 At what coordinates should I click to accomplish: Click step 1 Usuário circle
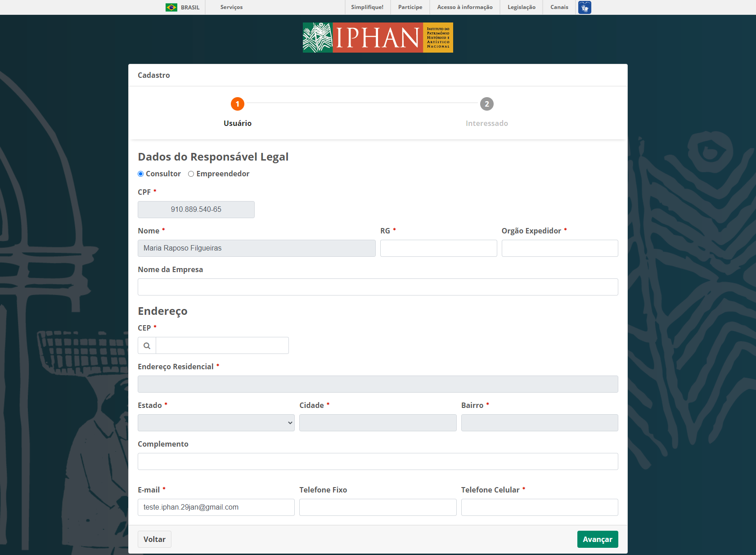tap(238, 104)
